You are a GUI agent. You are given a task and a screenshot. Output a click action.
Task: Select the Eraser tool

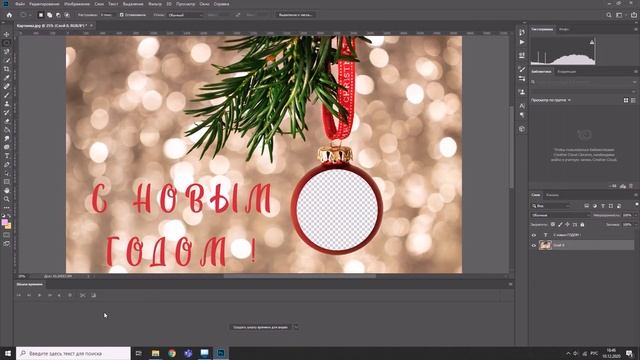coord(7,121)
